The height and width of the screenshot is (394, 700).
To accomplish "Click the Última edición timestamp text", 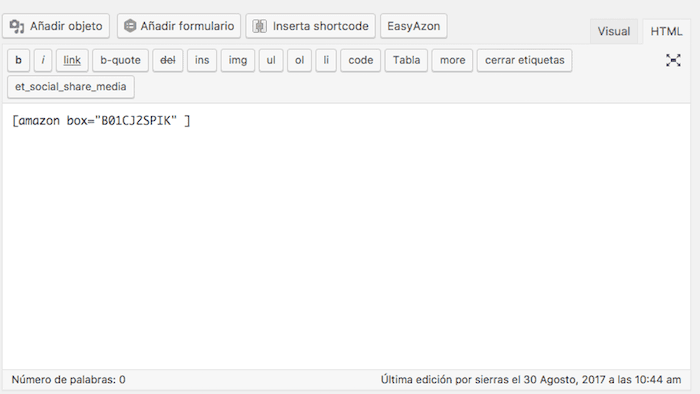I will [x=531, y=380].
